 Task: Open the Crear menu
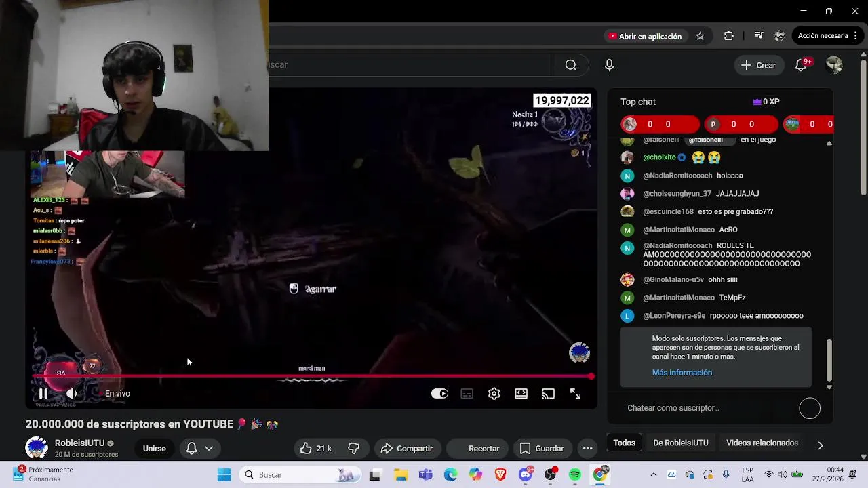pos(758,65)
